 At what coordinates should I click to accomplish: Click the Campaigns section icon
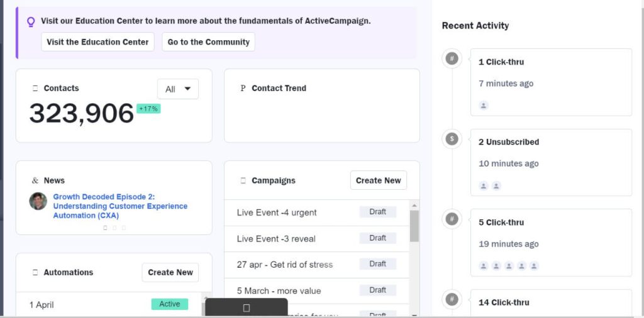[243, 180]
